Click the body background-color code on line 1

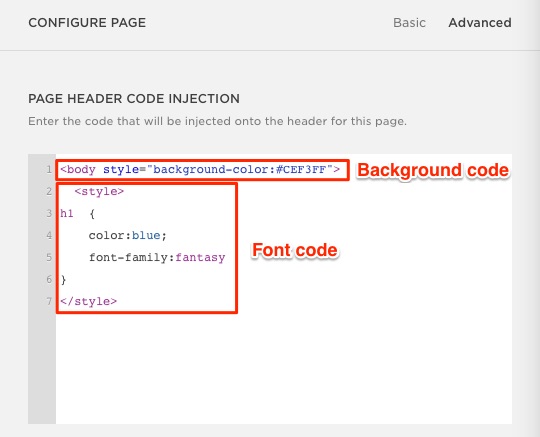(x=200, y=169)
